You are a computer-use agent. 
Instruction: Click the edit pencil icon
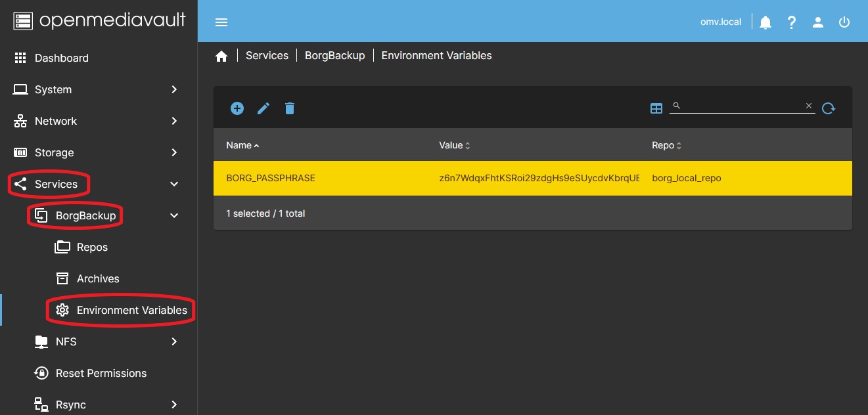(x=263, y=108)
